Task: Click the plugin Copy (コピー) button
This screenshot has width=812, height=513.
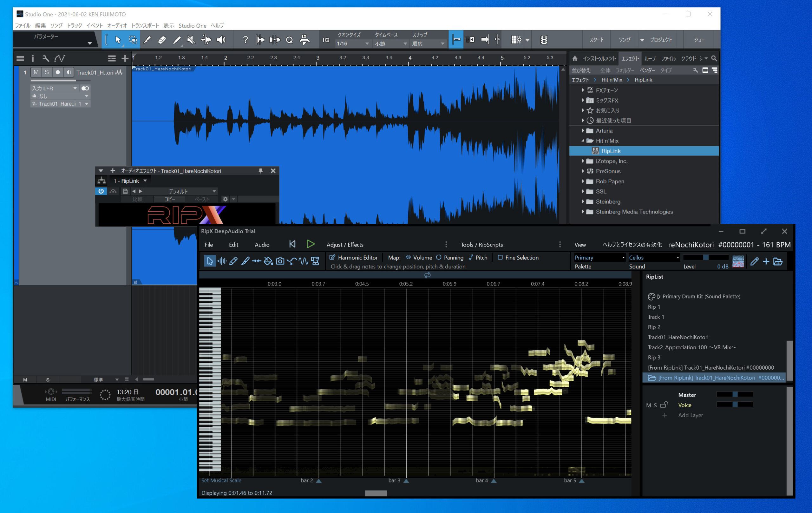Action: click(169, 199)
